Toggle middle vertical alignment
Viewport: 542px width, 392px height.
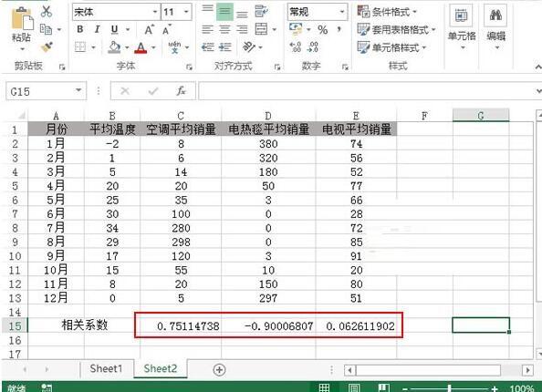[224, 12]
